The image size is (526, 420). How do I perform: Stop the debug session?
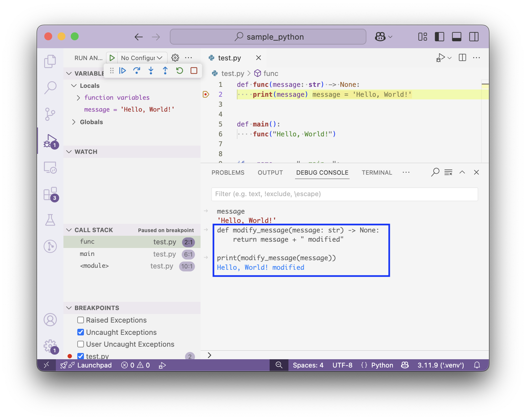194,70
